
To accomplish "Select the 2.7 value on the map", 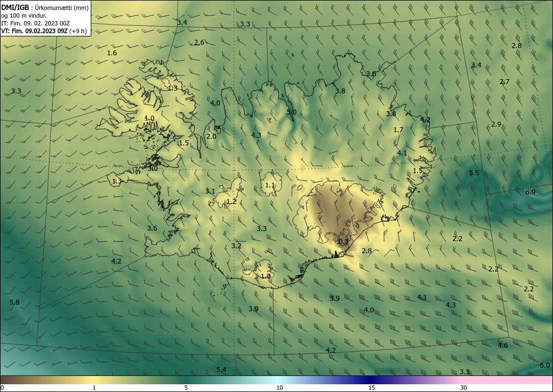I will 504,81.
